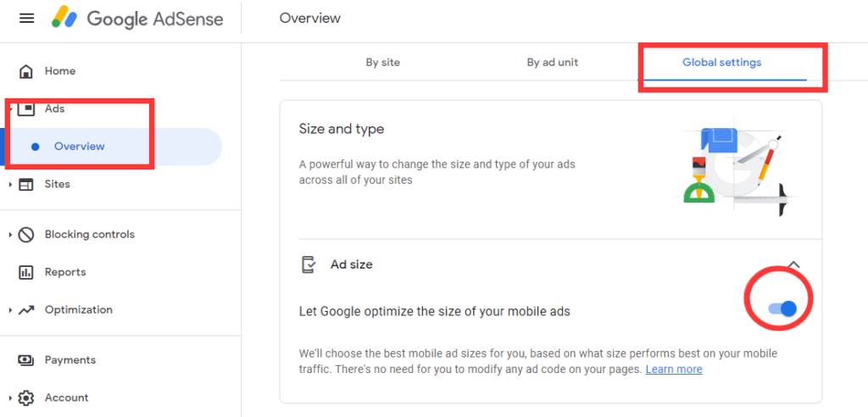Image resolution: width=868 pixels, height=417 pixels.
Task: Click the Home house icon
Action: click(26, 71)
